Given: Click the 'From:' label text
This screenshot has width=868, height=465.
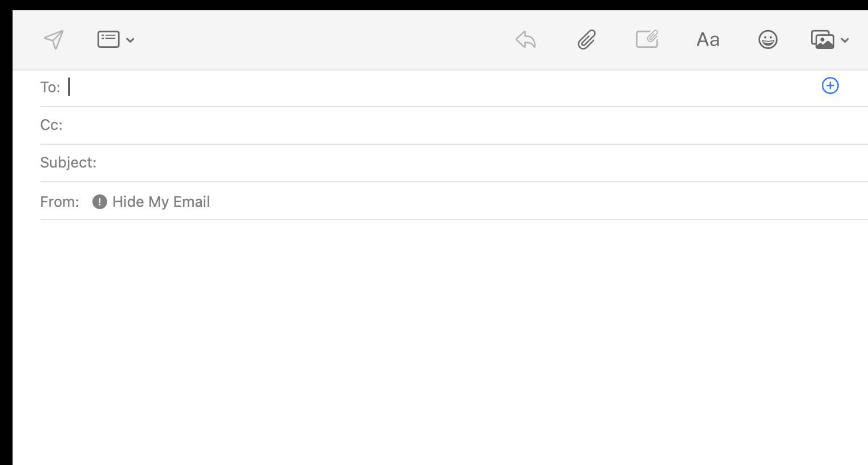Looking at the screenshot, I should 59,202.
